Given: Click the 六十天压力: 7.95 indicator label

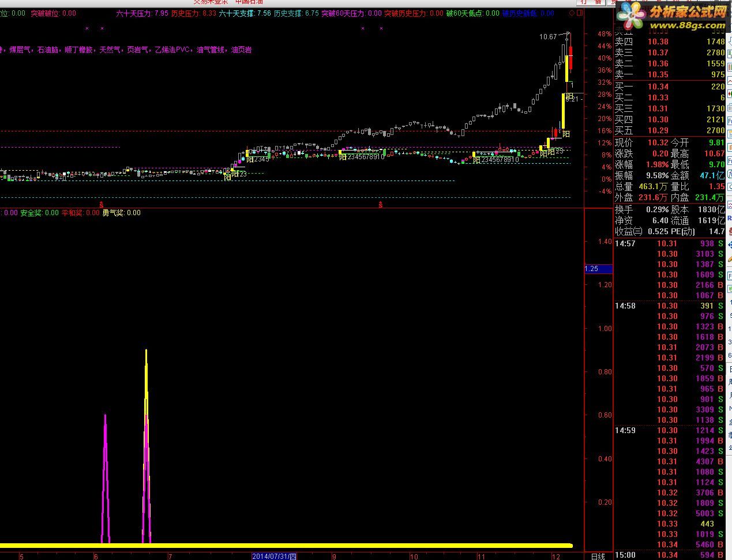Looking at the screenshot, I should click(x=142, y=13).
